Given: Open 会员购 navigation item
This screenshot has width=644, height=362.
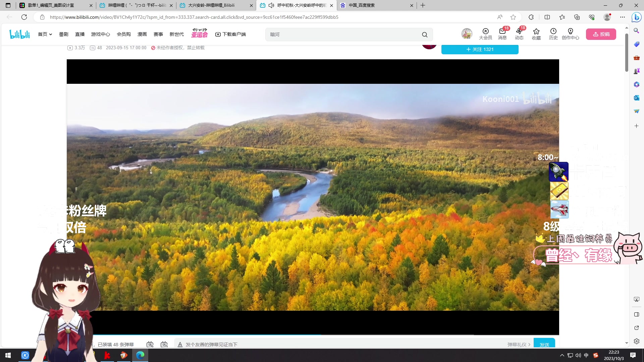Looking at the screenshot, I should click(x=124, y=34).
